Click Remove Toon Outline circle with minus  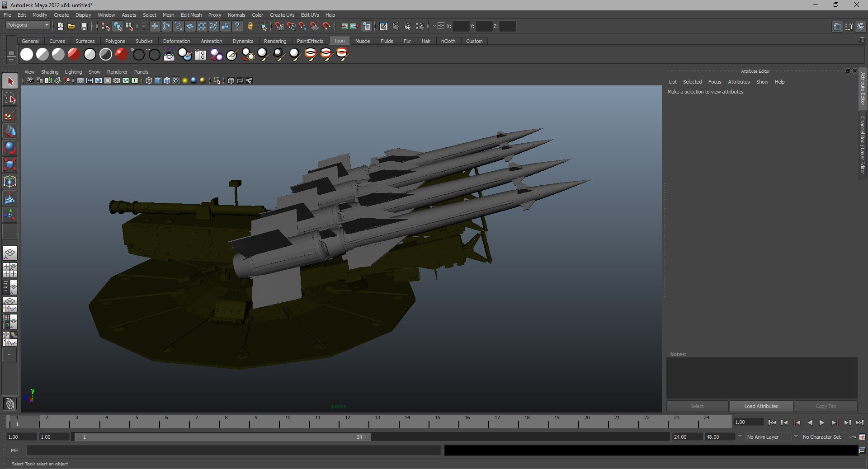pyautogui.click(x=154, y=55)
